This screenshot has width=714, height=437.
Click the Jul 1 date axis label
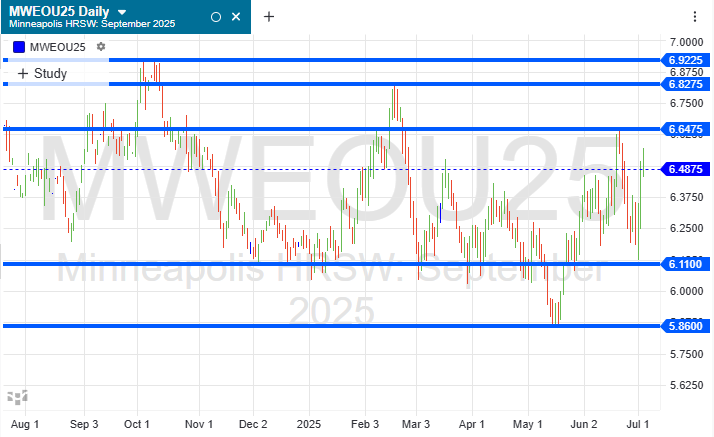click(638, 424)
